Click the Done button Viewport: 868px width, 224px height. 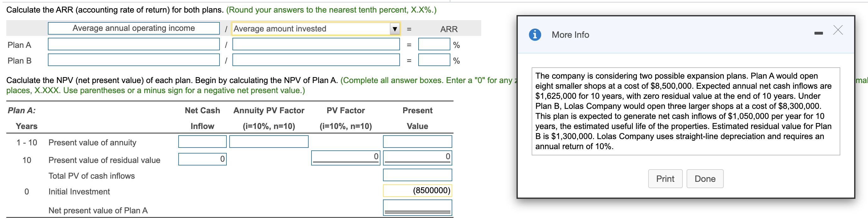pyautogui.click(x=705, y=178)
